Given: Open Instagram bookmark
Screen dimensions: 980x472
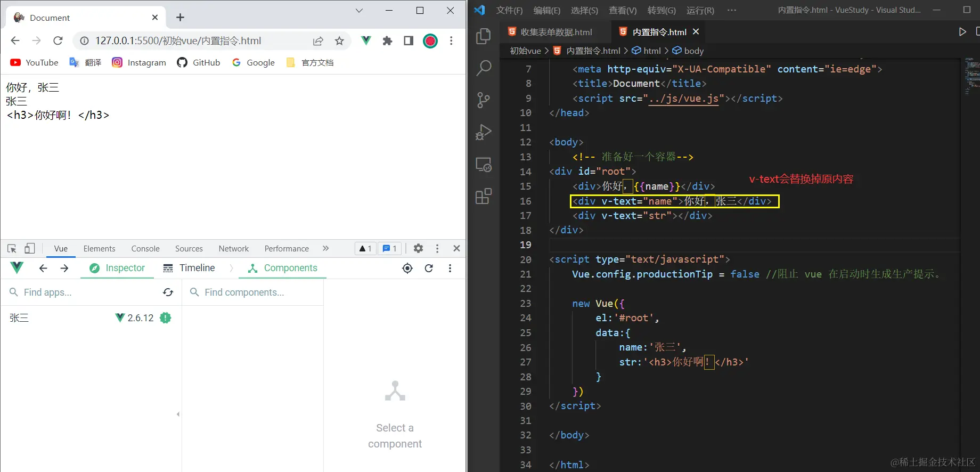Looking at the screenshot, I should pyautogui.click(x=139, y=62).
